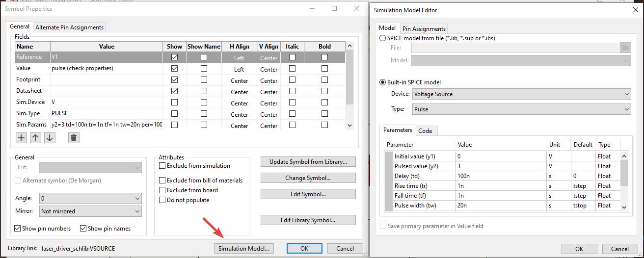Click the browse folder icon beside File
The image size is (644, 258).
click(625, 48)
